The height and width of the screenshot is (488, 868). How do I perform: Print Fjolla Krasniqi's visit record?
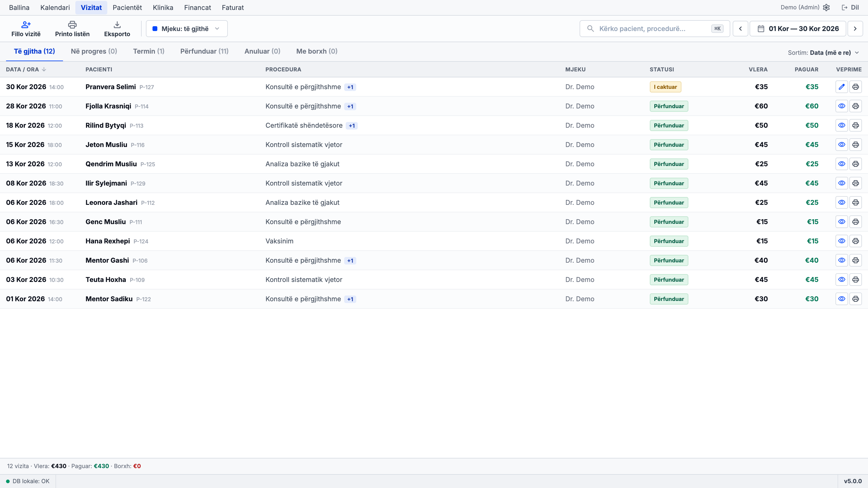[856, 106]
